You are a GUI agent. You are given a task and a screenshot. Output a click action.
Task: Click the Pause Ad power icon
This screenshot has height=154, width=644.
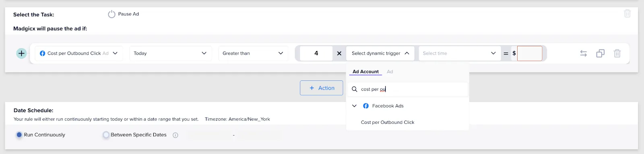111,14
